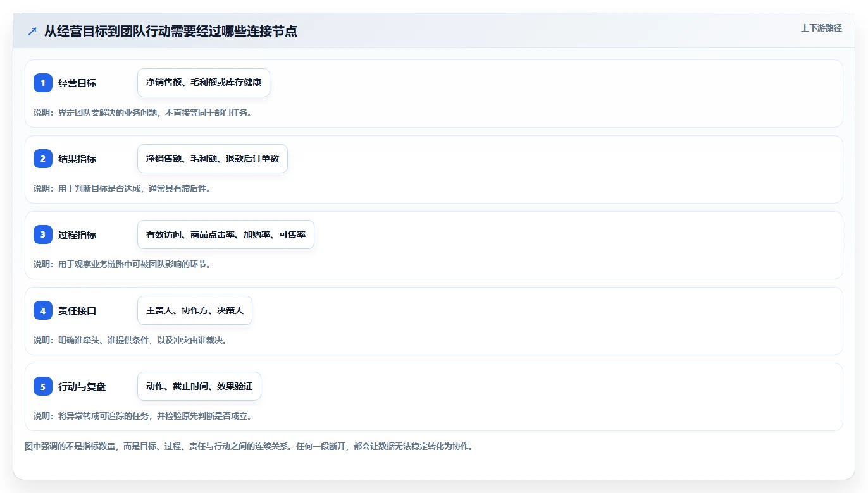Click the heading 从经营目标到团队行动需要经过哪些连接节点
868x493 pixels.
click(x=171, y=32)
